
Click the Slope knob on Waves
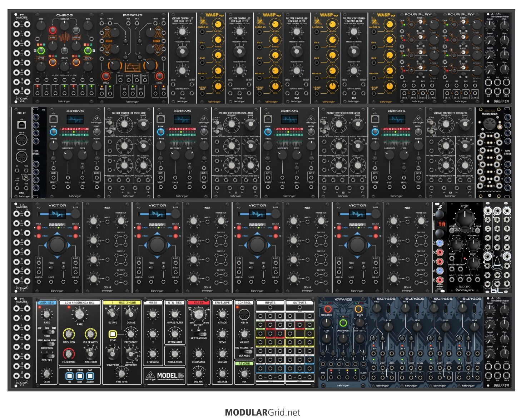pyautogui.click(x=326, y=338)
